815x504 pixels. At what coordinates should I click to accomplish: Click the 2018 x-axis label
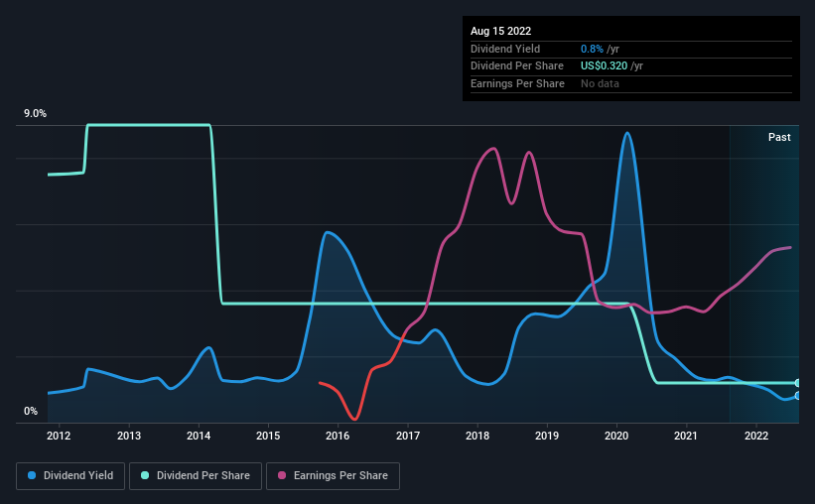click(477, 436)
